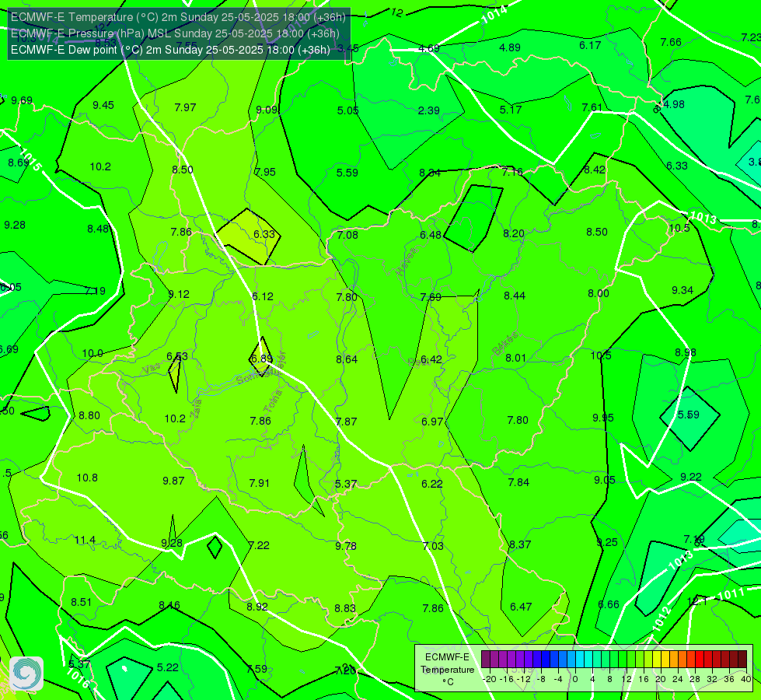Screen dimensions: 761x700
Task: Click the 7.87 grid value
Action: pyautogui.click(x=346, y=422)
